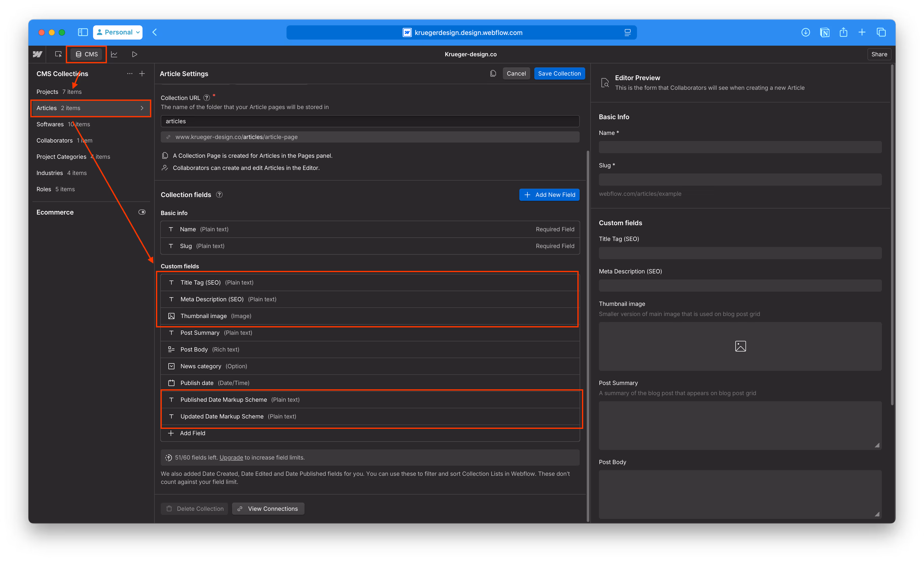Open the Webflow logo menu
Viewport: 924px width, 561px height.
click(37, 54)
